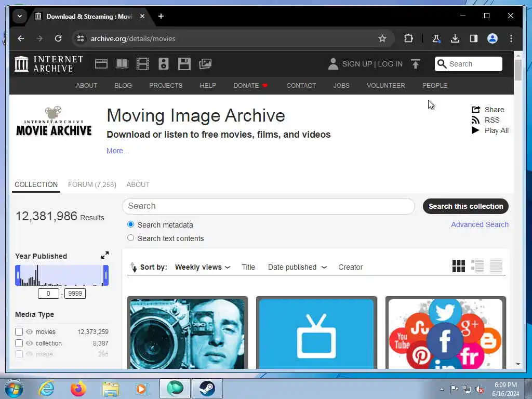This screenshot has width=532, height=399.
Task: Open PROJECTS in the top navigation
Action: 166,86
